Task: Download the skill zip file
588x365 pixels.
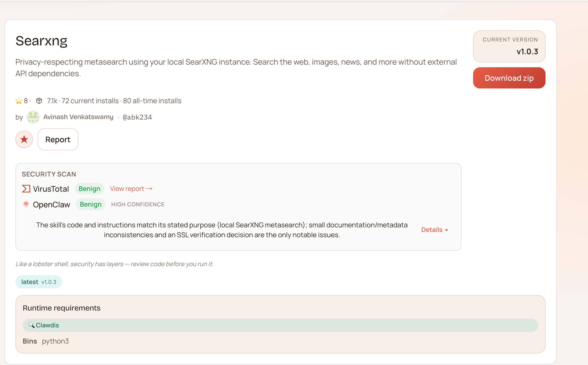Action: (509, 78)
